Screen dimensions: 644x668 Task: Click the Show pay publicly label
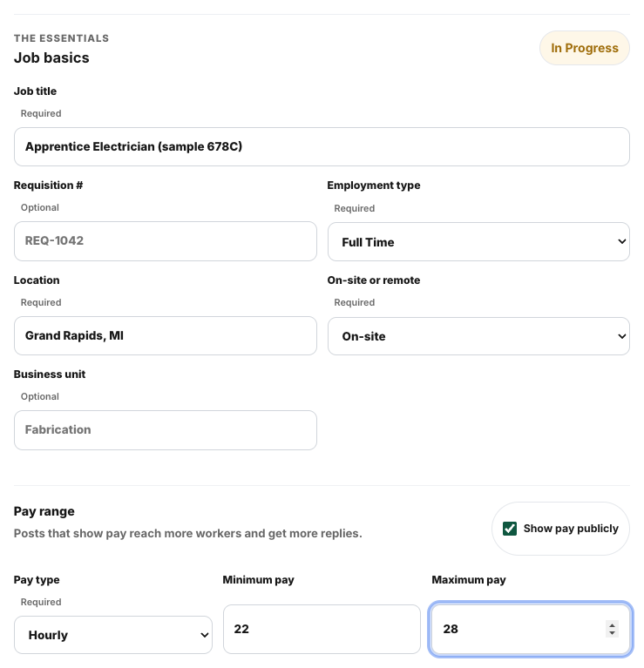point(571,529)
